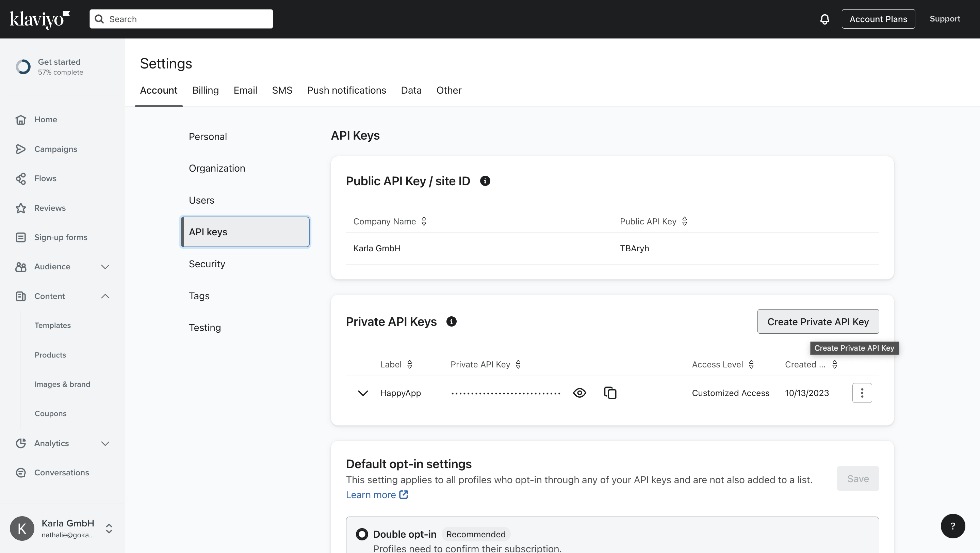
Task: Expand the HappyApp key row details
Action: pos(363,393)
